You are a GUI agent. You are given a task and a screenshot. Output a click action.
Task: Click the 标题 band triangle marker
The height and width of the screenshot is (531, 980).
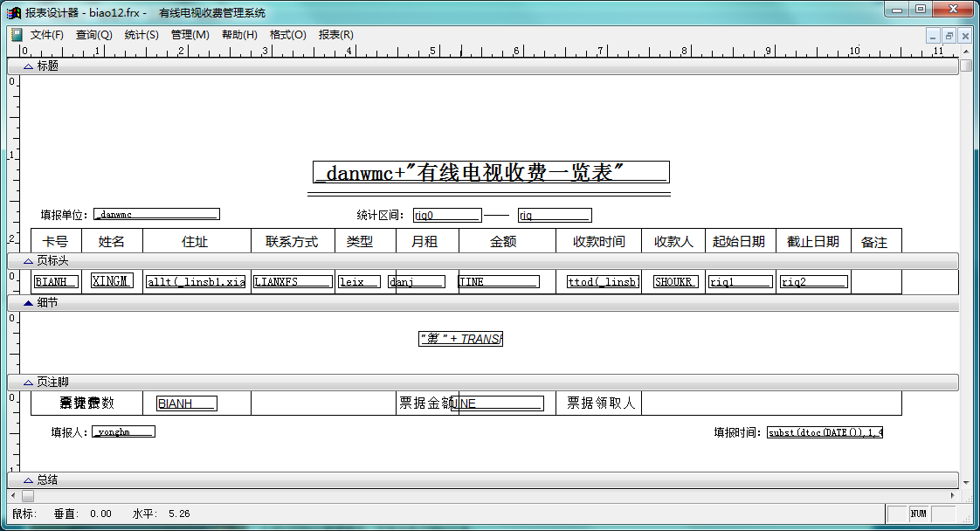(x=28, y=66)
